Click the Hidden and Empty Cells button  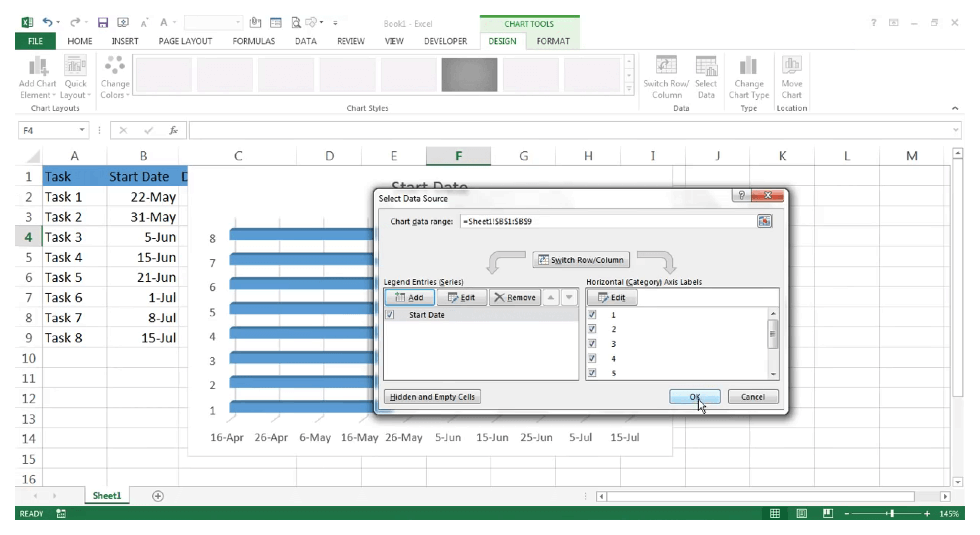[x=431, y=397]
